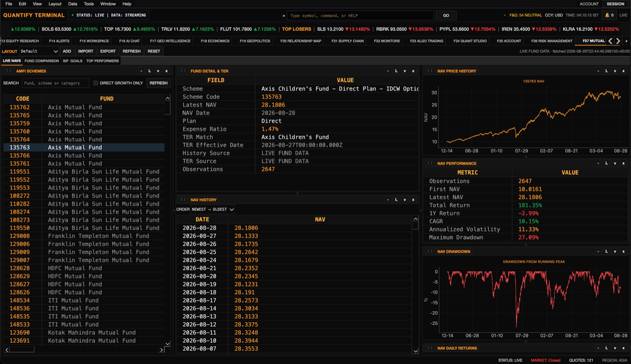Click L button on Fund Detail & TER panel
The image size is (631, 364).
(x=396, y=71)
